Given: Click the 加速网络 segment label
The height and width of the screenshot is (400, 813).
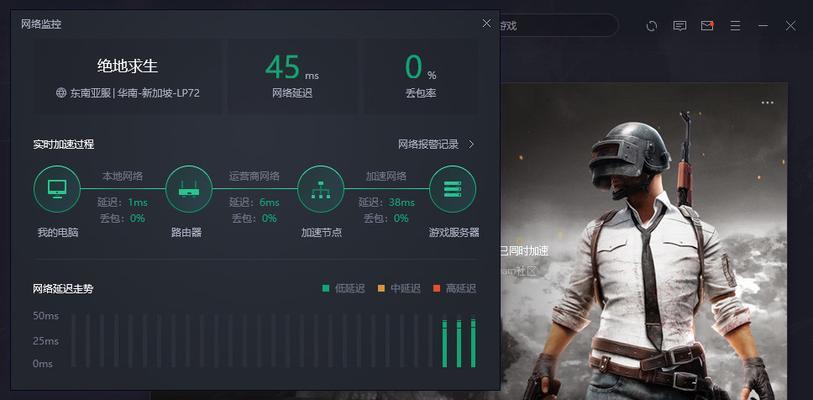Looking at the screenshot, I should pos(386,176).
